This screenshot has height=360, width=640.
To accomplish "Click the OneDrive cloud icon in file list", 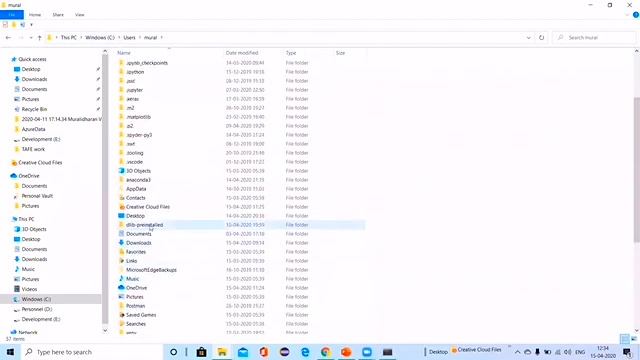I will click(x=121, y=287).
